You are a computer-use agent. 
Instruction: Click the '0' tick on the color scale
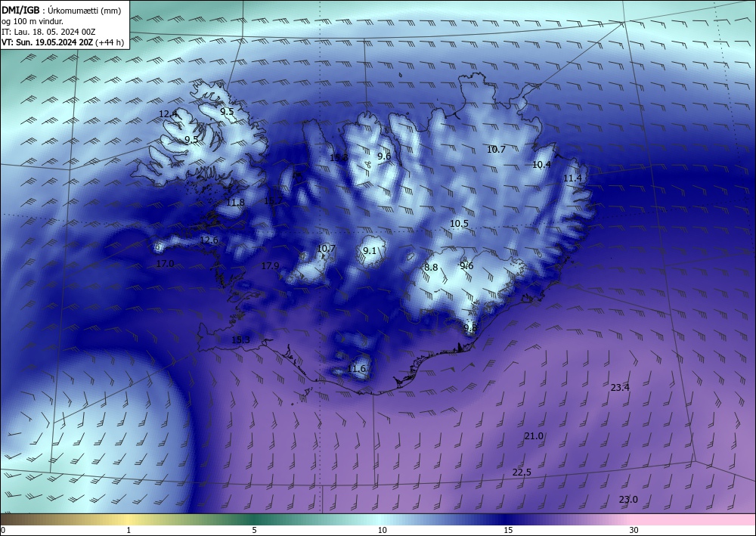[3, 530]
